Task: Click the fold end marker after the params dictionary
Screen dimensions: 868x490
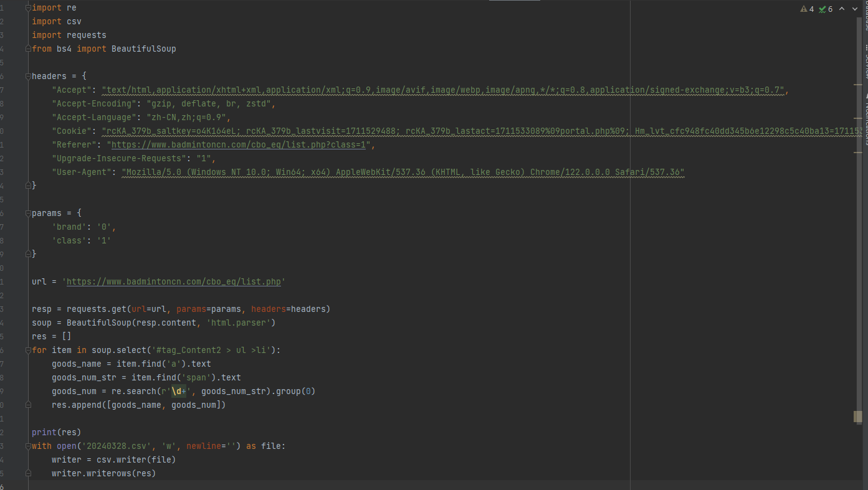Action: [28, 254]
